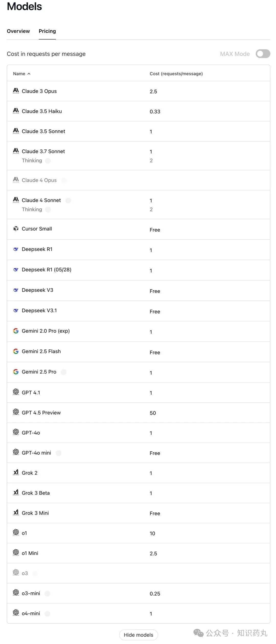Click the Cursor Small cube icon
Image resolution: width=276 pixels, height=644 pixels.
click(16, 229)
